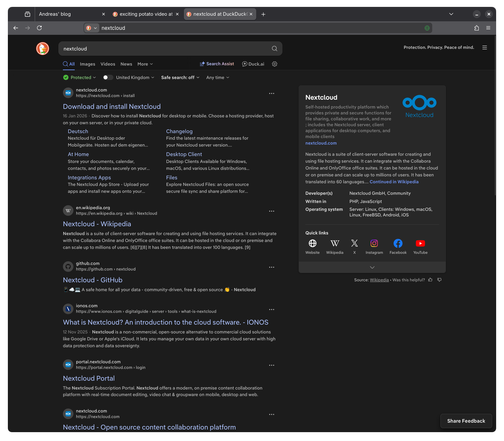Click the Share Feedback button

point(466,421)
